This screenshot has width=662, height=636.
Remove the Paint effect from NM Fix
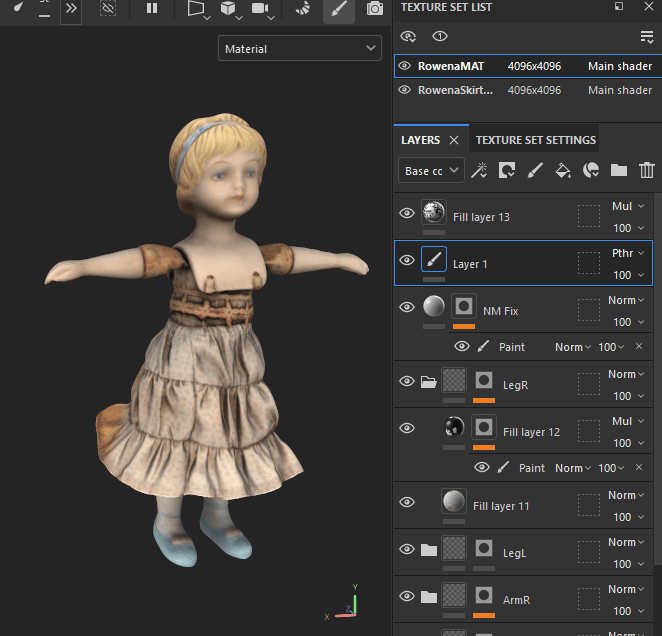[x=639, y=347]
